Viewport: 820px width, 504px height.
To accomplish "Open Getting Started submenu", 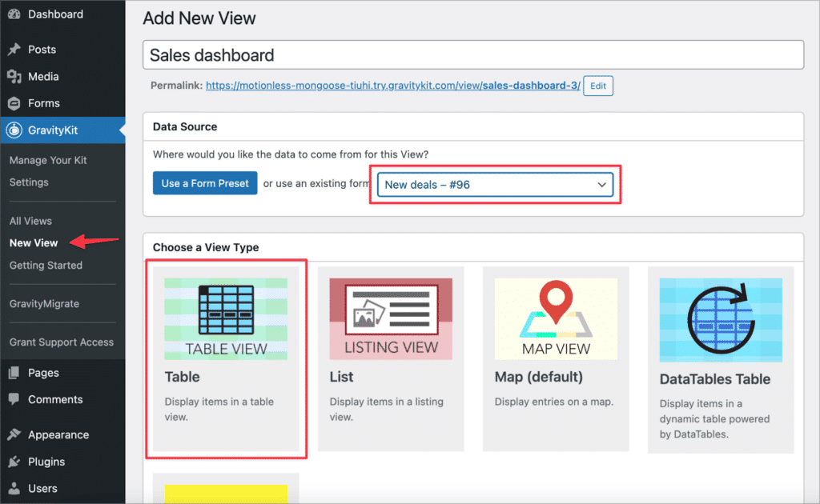I will click(46, 265).
